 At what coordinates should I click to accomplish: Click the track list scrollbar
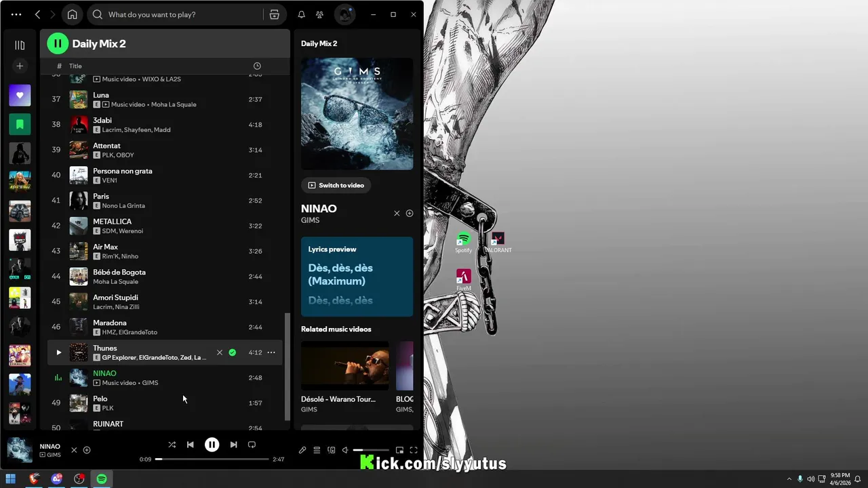[x=287, y=367]
